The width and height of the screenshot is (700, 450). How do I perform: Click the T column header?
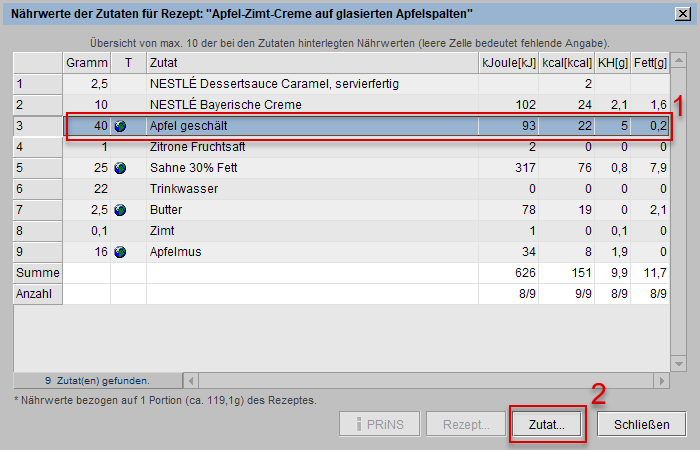pyautogui.click(x=128, y=63)
